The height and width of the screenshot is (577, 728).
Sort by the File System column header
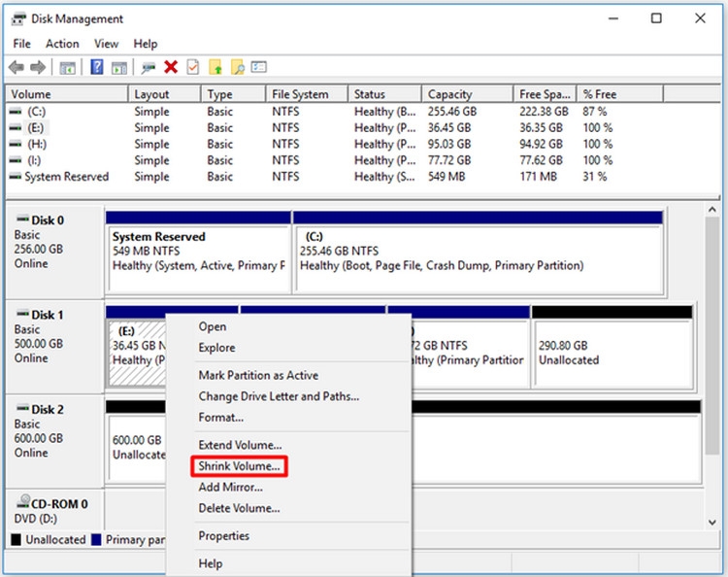(x=307, y=94)
